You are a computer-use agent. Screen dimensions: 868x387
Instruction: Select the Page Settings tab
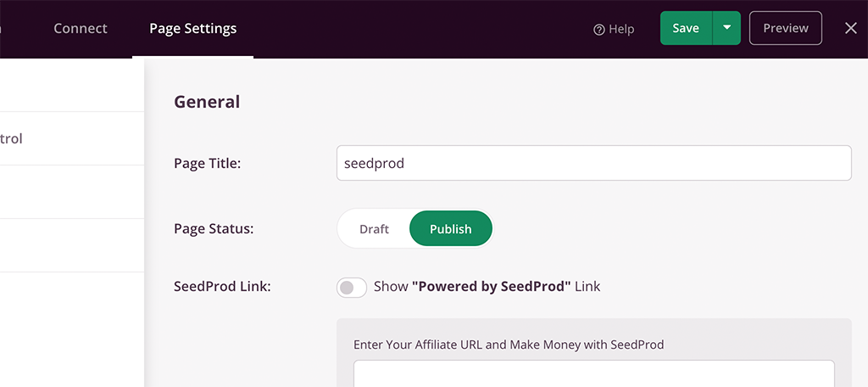[192, 28]
